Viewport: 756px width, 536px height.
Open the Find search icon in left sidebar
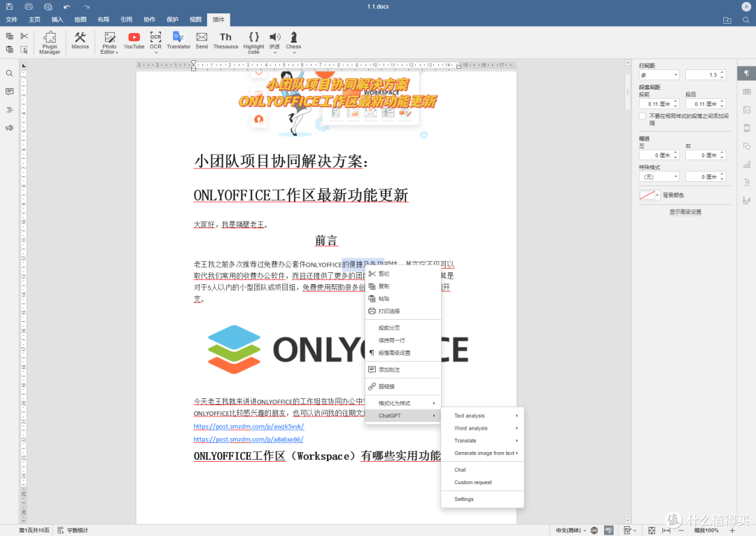point(9,73)
